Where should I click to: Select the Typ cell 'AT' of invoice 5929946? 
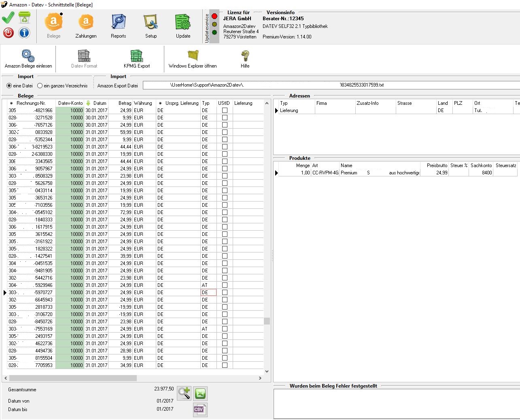pyautogui.click(x=208, y=285)
